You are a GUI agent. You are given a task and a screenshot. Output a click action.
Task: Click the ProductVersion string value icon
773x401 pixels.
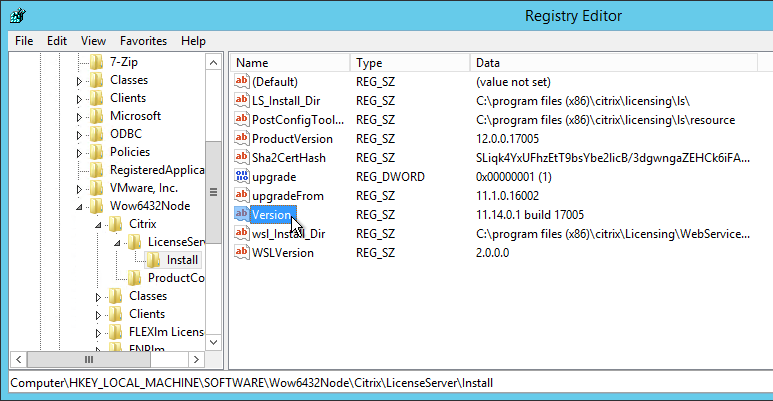click(x=242, y=139)
